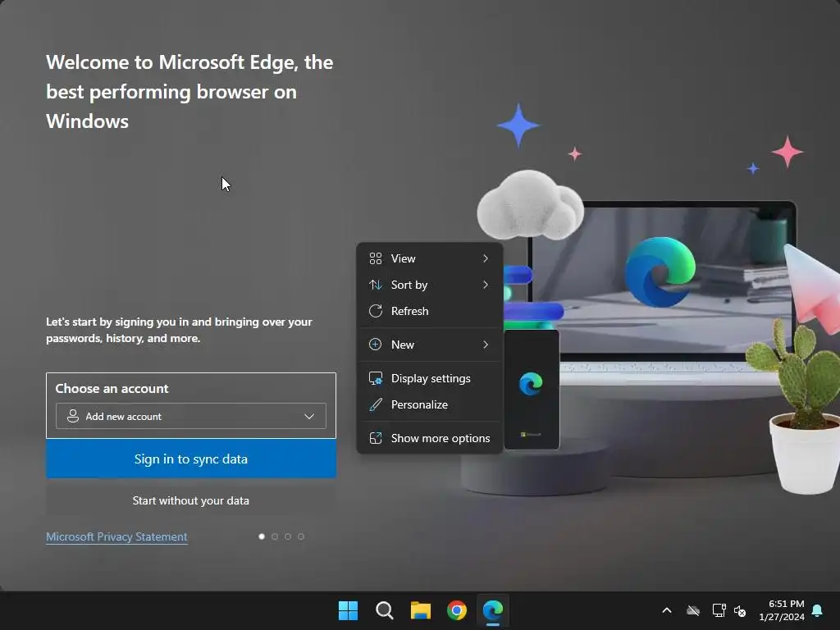Click the person icon in account box
840x630 pixels.
(73, 416)
